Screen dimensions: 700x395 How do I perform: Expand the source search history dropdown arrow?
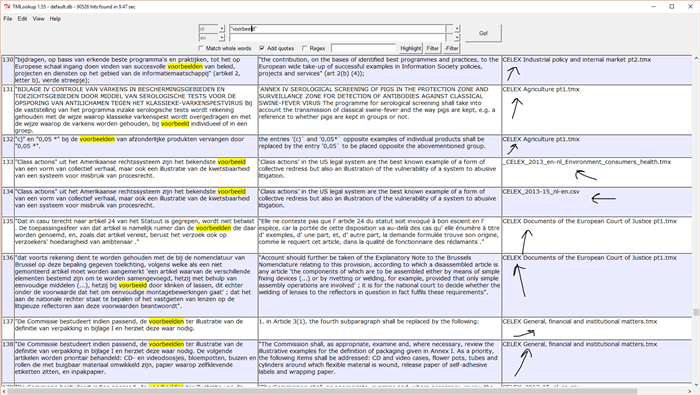point(457,29)
